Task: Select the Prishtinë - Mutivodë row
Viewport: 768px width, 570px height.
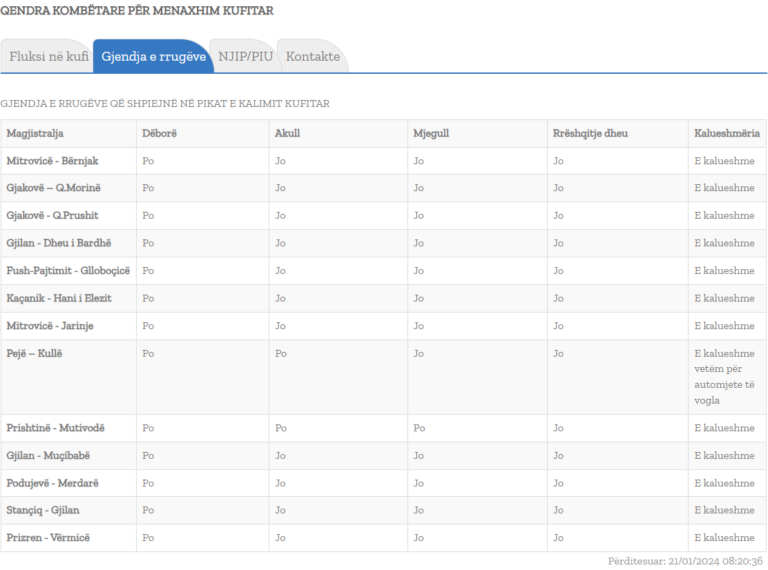Action: (x=55, y=428)
